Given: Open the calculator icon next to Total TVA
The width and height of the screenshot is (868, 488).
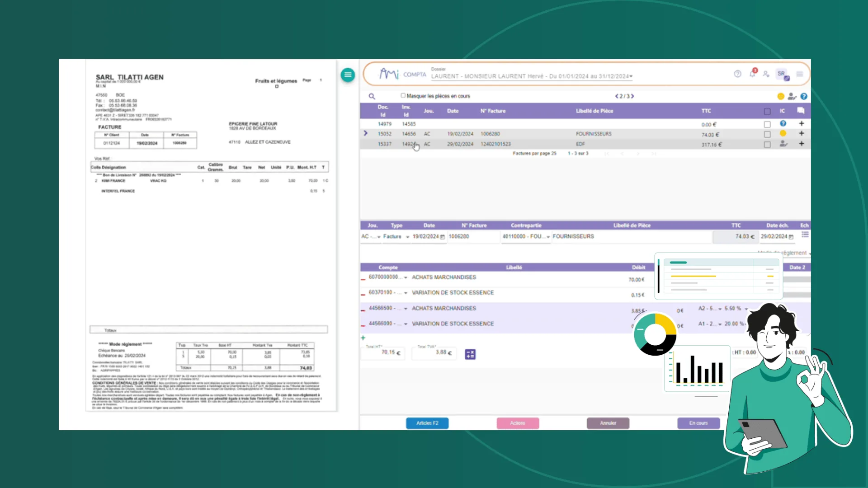Looking at the screenshot, I should 470,354.
